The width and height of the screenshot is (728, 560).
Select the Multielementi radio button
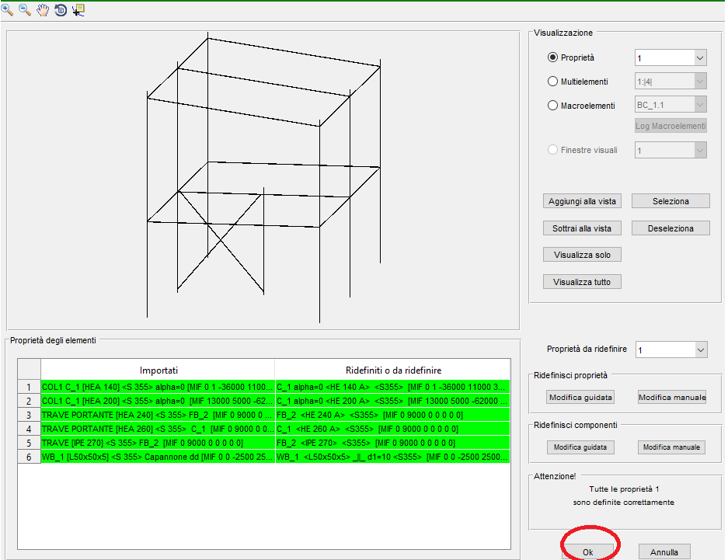click(x=552, y=82)
